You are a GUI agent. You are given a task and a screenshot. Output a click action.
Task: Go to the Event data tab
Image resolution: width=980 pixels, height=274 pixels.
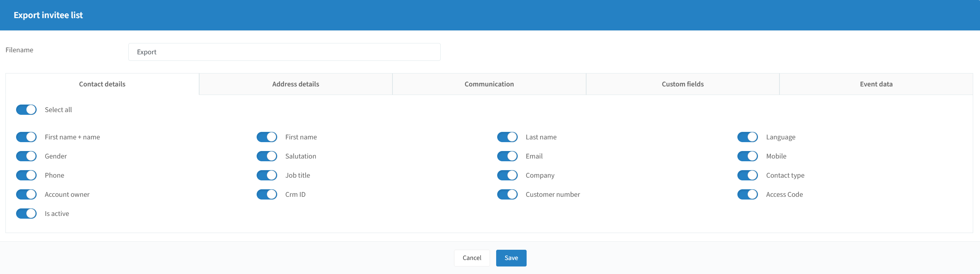[876, 84]
